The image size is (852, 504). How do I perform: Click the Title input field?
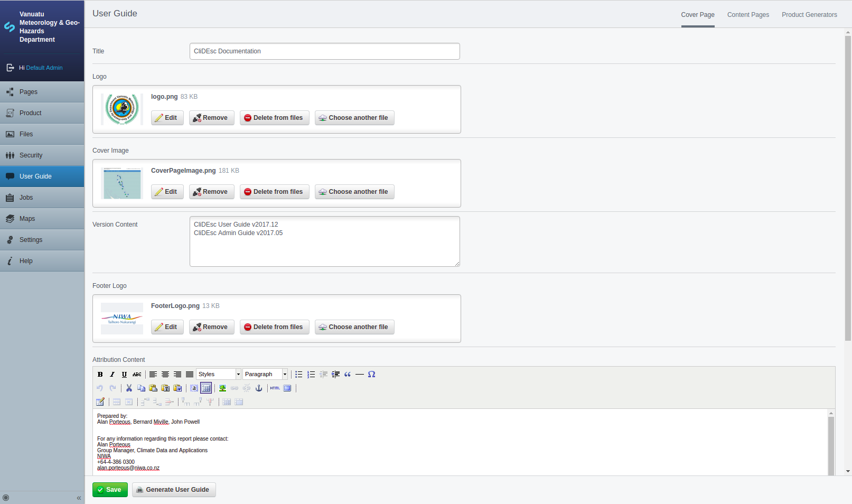click(324, 51)
